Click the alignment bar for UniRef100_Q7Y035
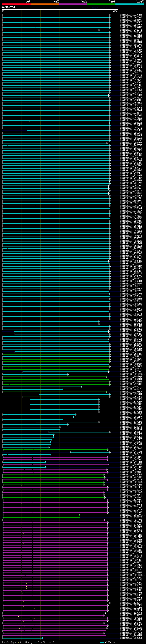The height and width of the screenshot is (644, 146). [39, 414]
